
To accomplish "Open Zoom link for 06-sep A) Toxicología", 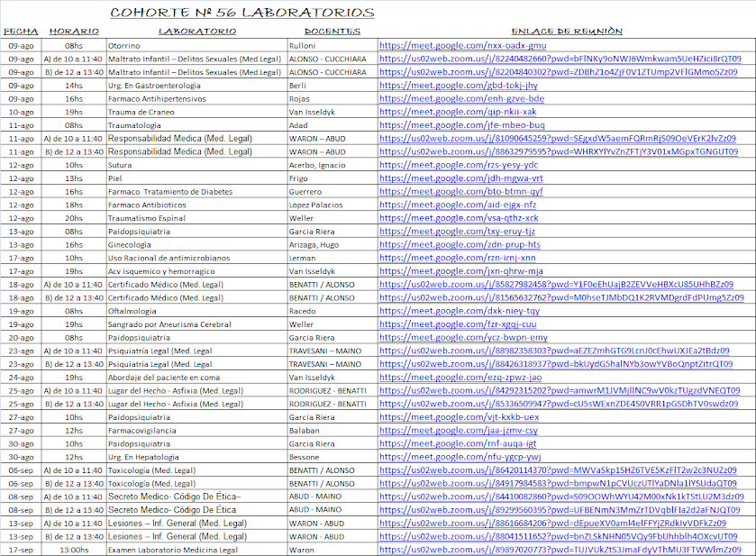I will pos(558,470).
